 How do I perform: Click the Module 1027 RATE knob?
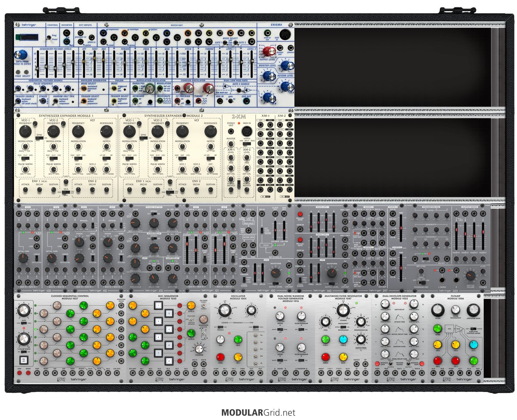(x=23, y=310)
